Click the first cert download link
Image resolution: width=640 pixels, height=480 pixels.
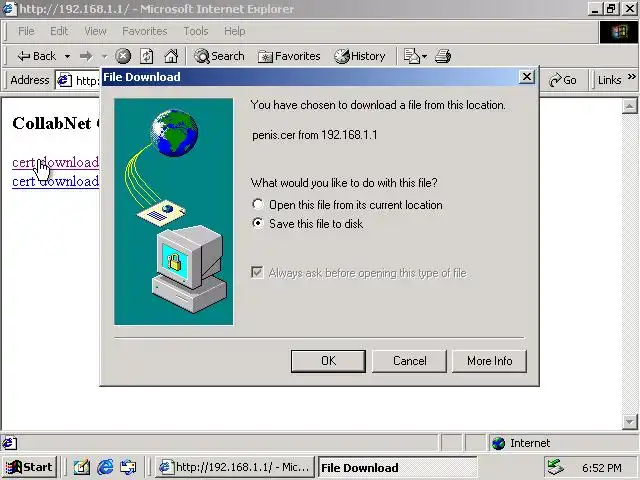click(x=55, y=162)
